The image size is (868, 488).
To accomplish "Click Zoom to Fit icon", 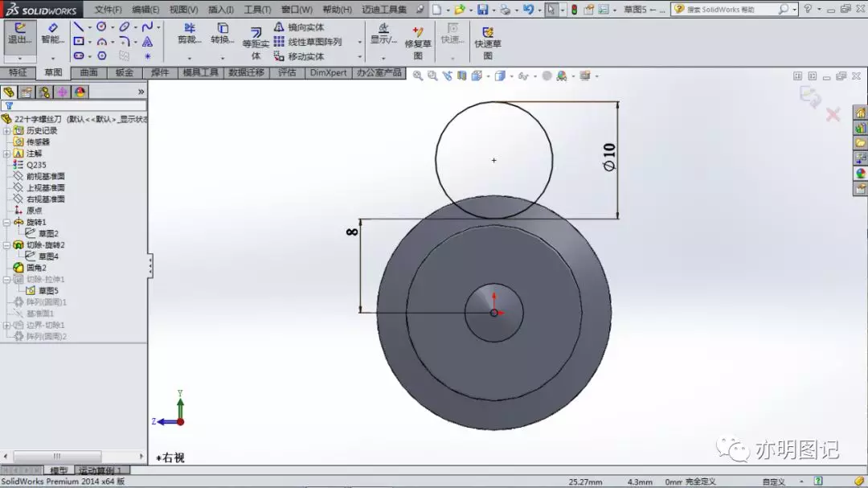I will 418,76.
